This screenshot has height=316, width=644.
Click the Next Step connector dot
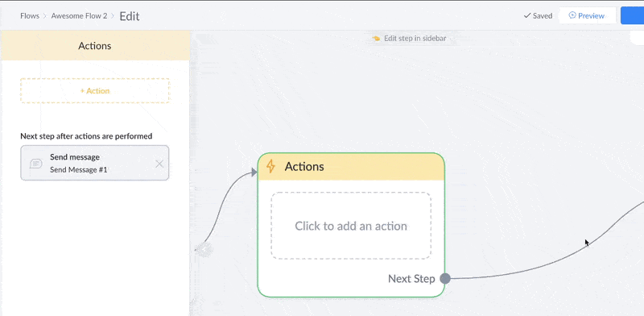coord(445,279)
